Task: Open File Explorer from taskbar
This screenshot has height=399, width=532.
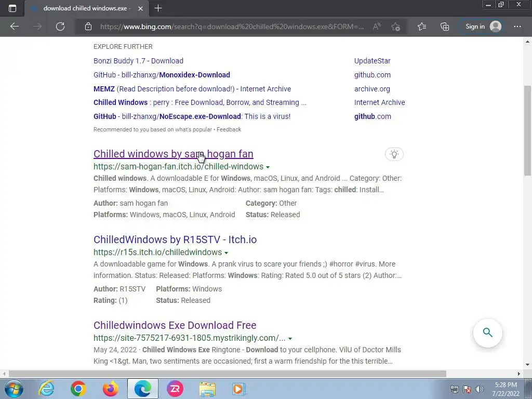Action: click(207, 389)
